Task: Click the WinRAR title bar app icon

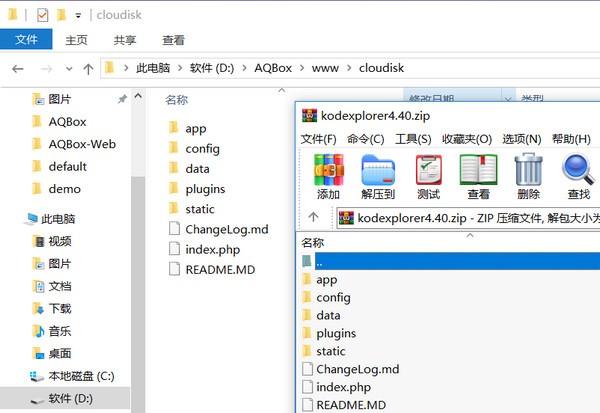Action: (x=309, y=115)
